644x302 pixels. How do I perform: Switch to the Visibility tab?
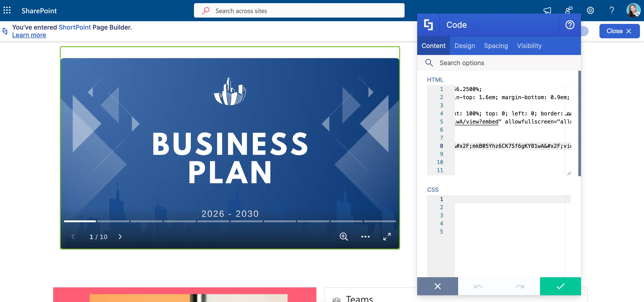click(529, 46)
